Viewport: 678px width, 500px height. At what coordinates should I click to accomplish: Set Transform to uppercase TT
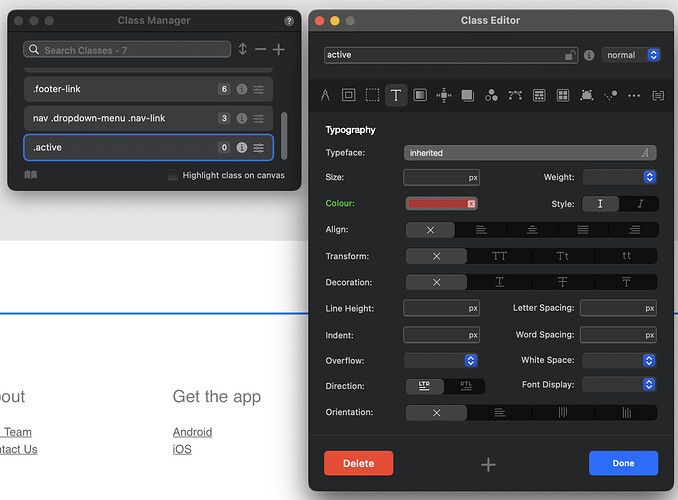[499, 256]
